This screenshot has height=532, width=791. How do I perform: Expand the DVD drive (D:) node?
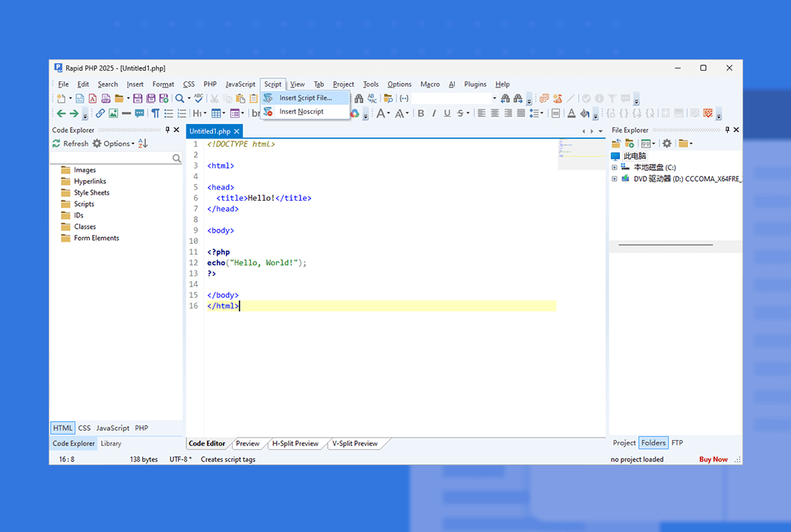point(614,179)
